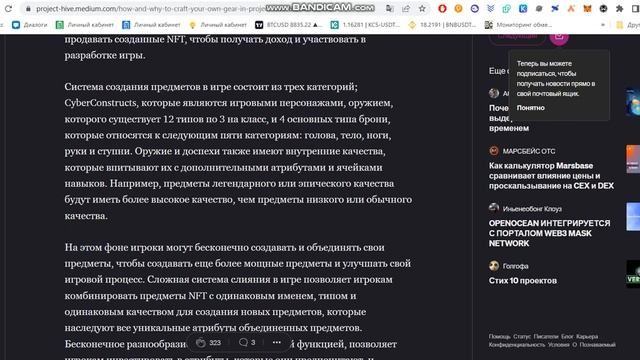
Task: Open the Голгофа author profile
Action: point(516,266)
